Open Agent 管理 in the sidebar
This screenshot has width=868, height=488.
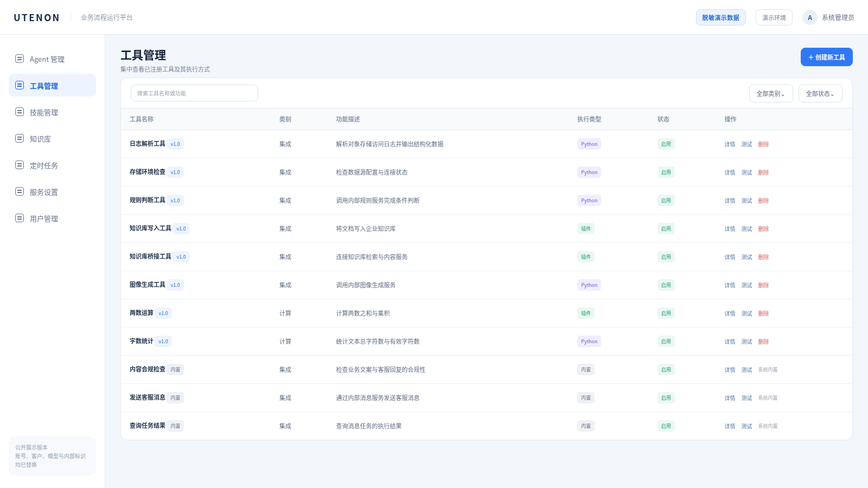pos(52,59)
